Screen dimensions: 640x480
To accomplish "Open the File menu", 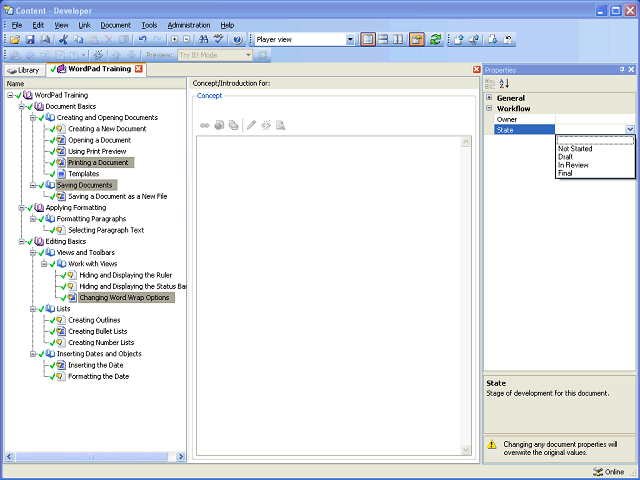I will click(x=17, y=25).
